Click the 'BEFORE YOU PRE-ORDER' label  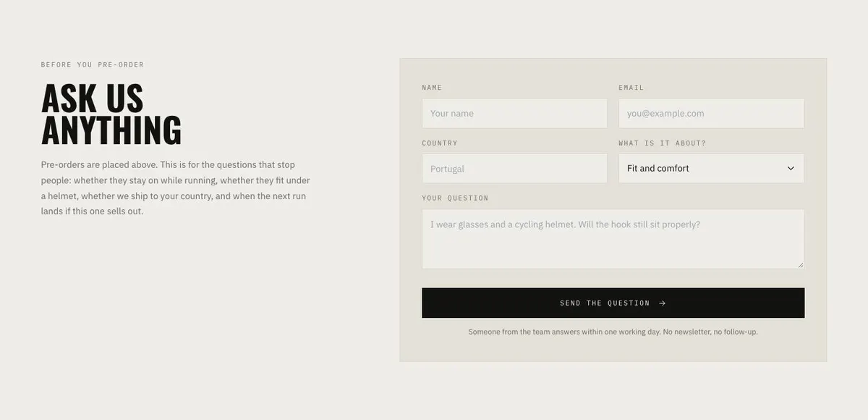pos(93,65)
